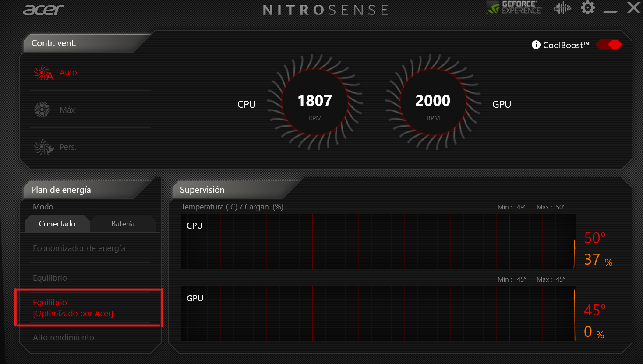Click the GPU temperature graph
Viewport: 643px width, 364px height.
tap(378, 314)
